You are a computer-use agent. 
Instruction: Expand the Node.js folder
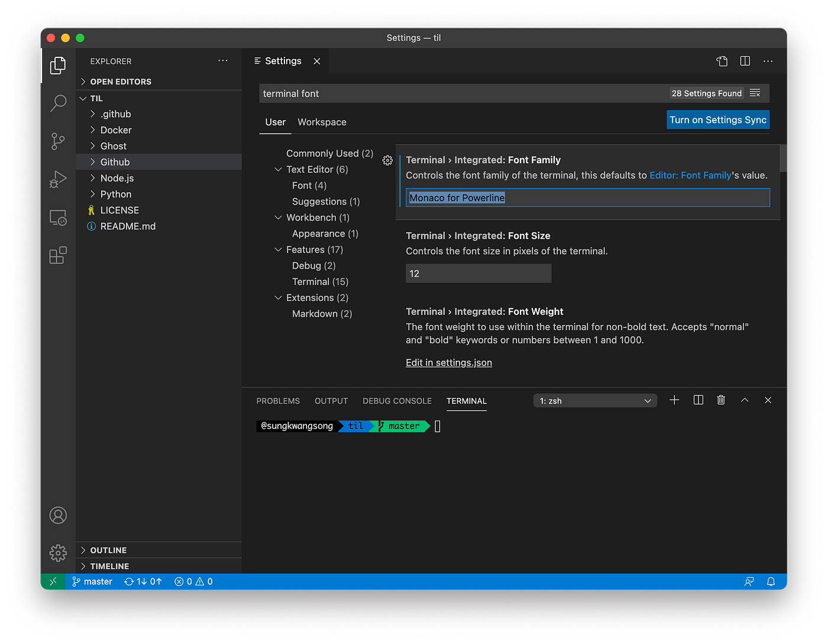coord(159,178)
